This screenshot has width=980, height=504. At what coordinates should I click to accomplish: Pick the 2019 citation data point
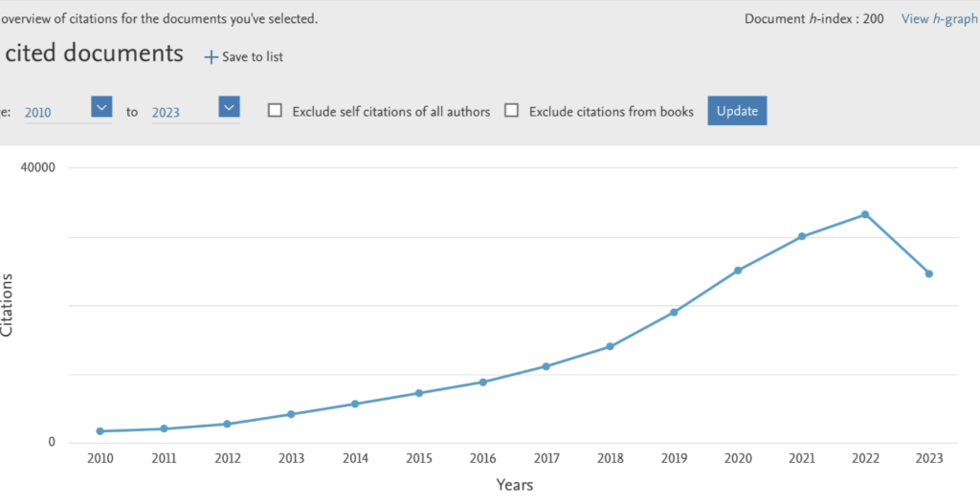[674, 313]
